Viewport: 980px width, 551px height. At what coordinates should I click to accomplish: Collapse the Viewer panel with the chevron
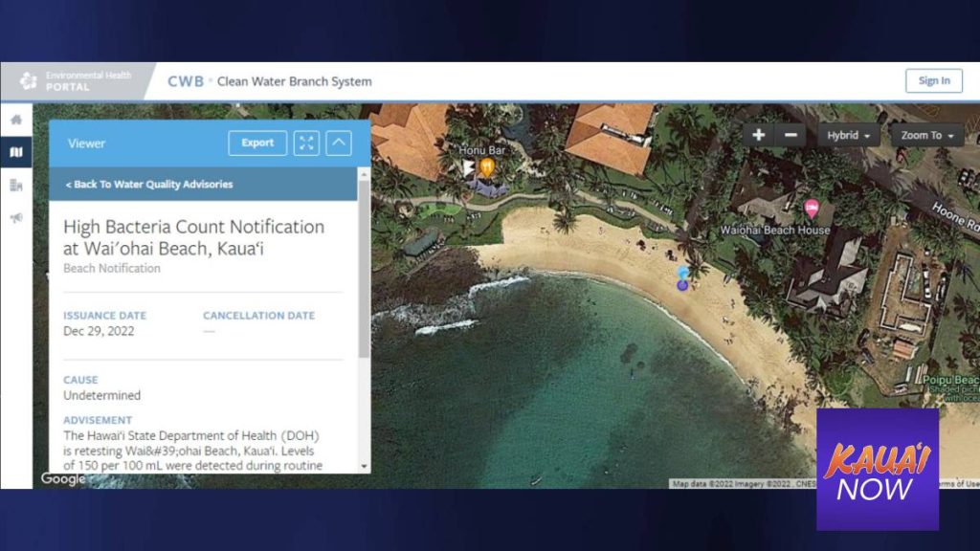point(340,143)
